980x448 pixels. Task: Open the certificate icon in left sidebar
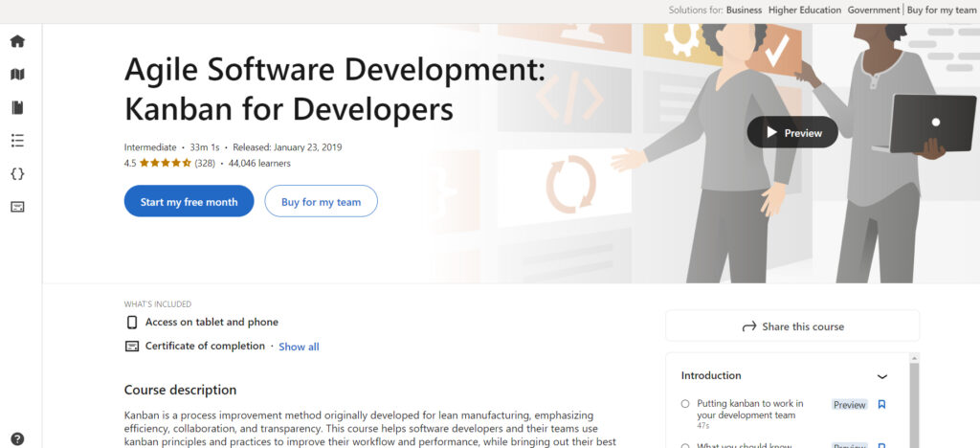point(17,207)
